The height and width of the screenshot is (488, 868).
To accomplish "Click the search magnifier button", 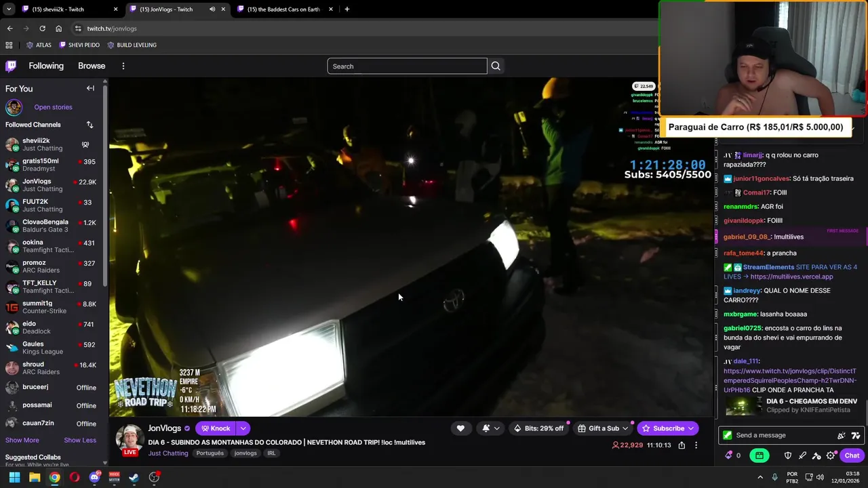I will coord(496,66).
